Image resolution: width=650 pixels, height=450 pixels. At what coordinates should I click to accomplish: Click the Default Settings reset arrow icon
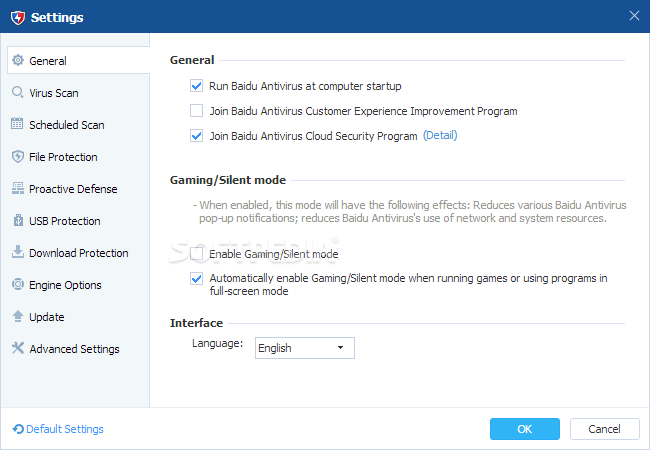pos(18,429)
